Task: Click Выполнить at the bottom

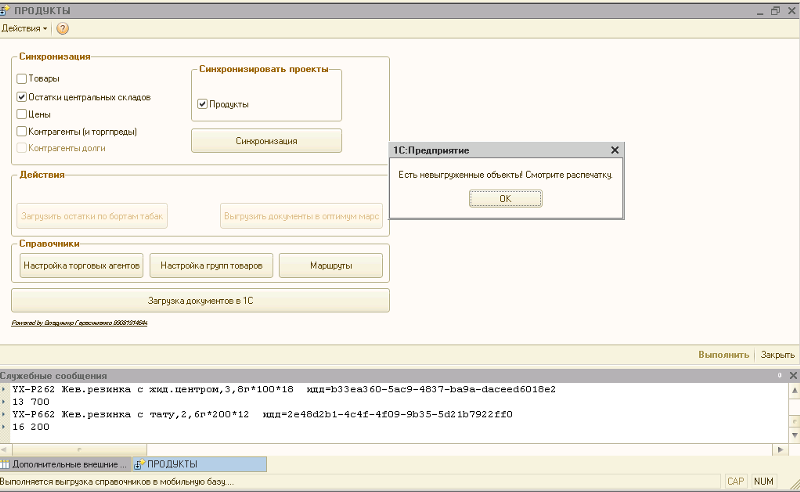Action: click(723, 355)
